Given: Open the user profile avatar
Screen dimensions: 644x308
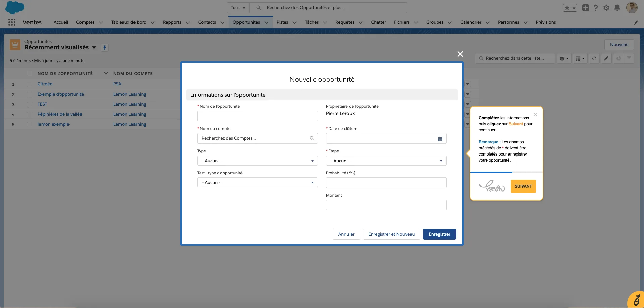Looking at the screenshot, I should coord(632,8).
